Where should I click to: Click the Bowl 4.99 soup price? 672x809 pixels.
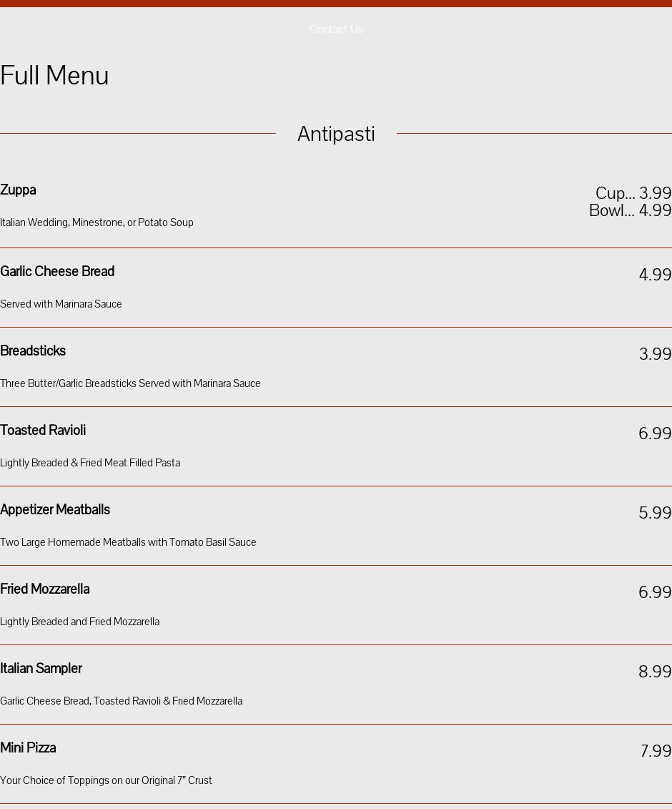tap(630, 210)
